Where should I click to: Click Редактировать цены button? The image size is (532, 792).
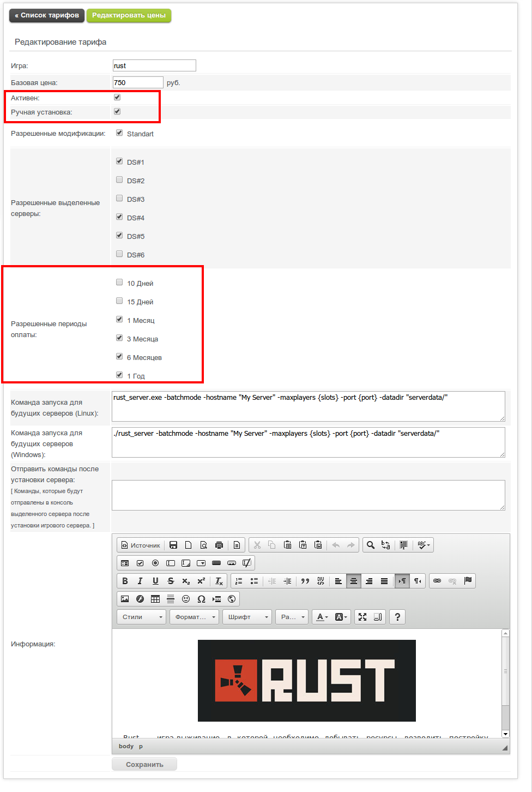[x=129, y=15]
